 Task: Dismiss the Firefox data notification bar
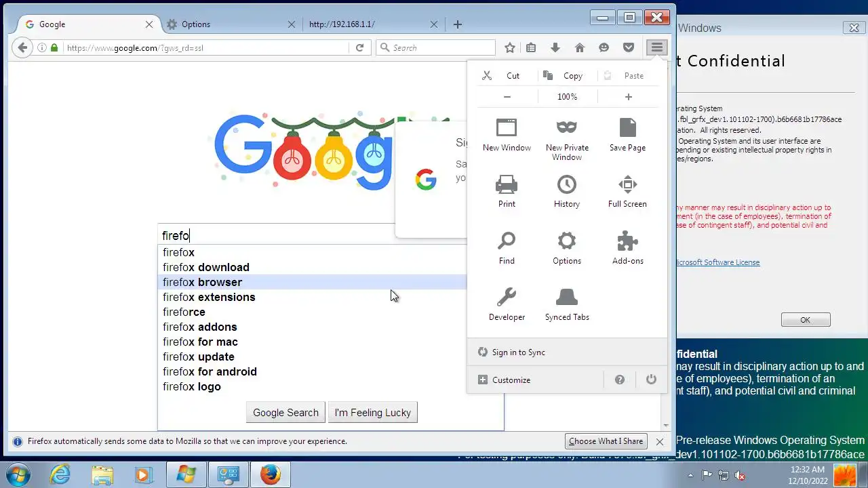pos(659,441)
